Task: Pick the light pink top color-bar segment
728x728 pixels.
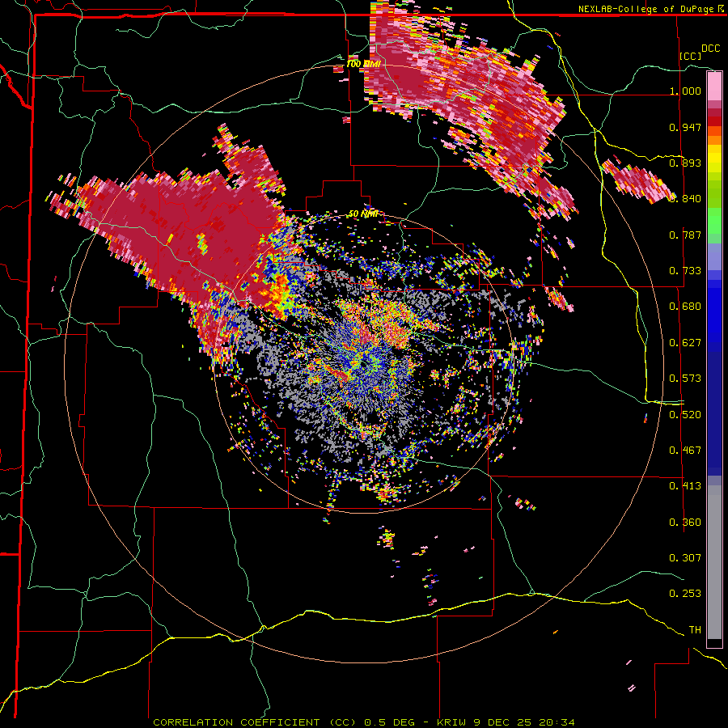Action: point(714,87)
